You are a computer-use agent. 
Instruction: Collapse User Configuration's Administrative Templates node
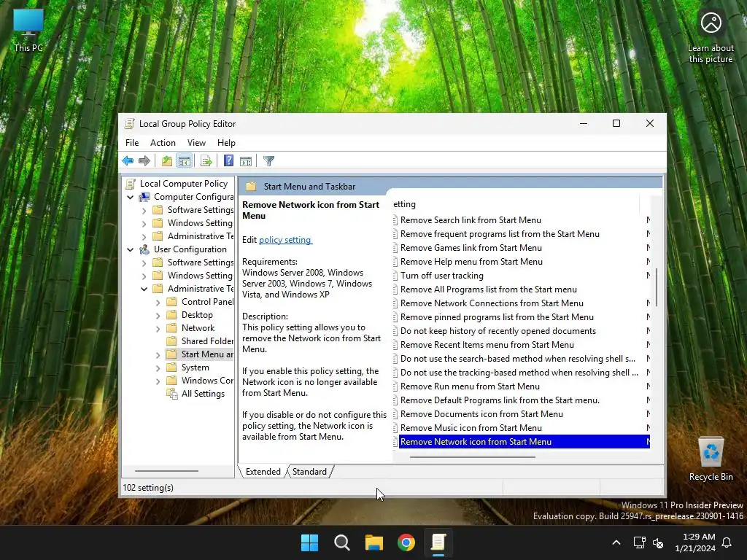144,289
